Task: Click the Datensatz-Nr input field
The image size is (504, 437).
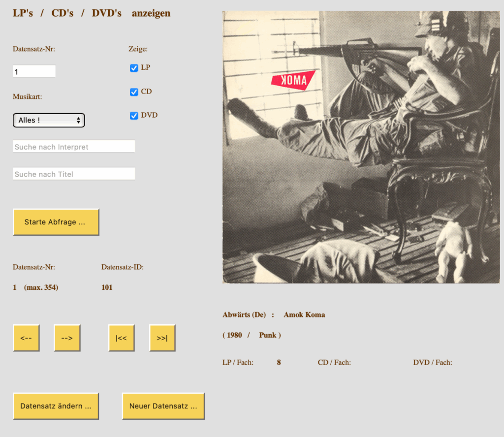Action: (34, 71)
